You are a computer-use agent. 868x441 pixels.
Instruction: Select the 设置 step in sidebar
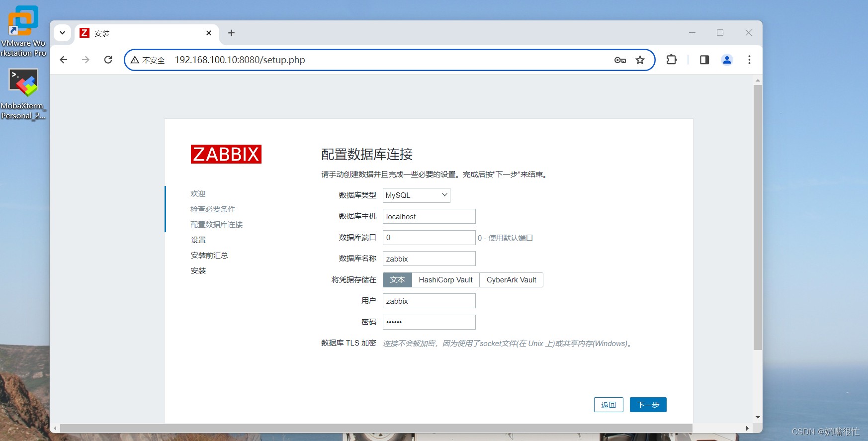[x=198, y=240]
